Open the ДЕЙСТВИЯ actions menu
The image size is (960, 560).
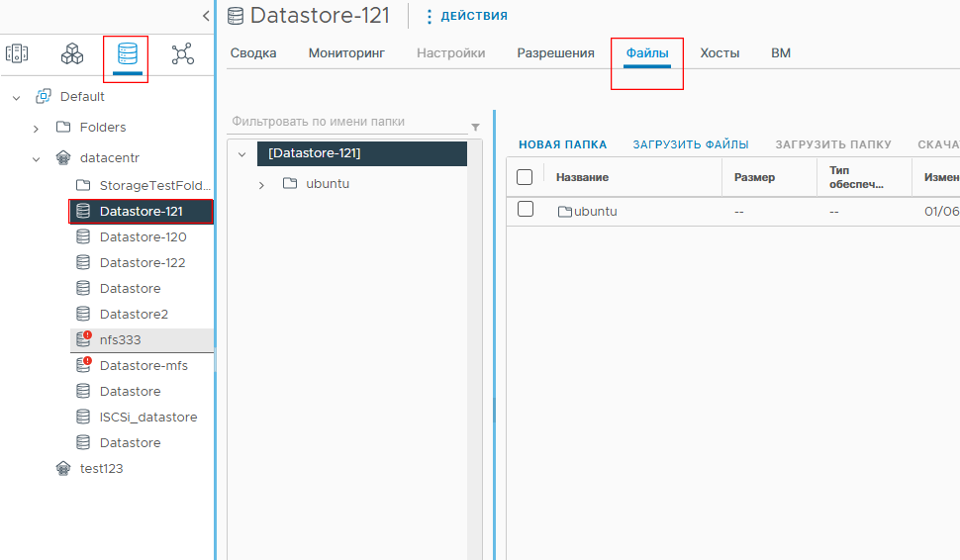[x=474, y=16]
